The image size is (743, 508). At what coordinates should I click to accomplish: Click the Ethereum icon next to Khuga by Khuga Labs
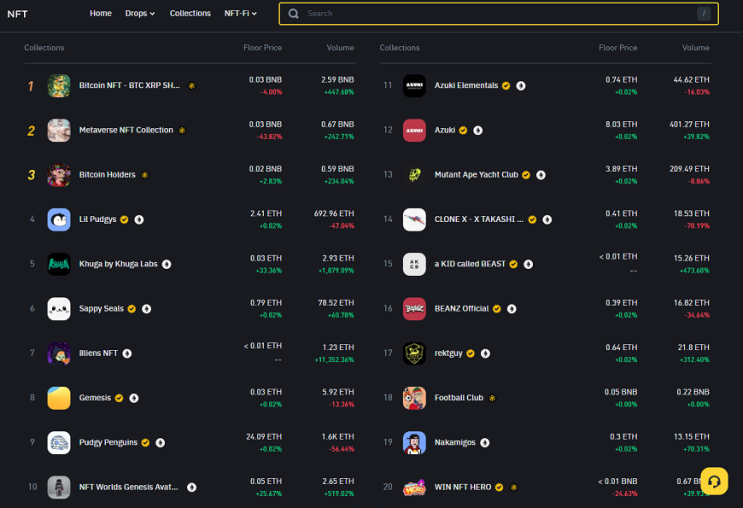[167, 264]
